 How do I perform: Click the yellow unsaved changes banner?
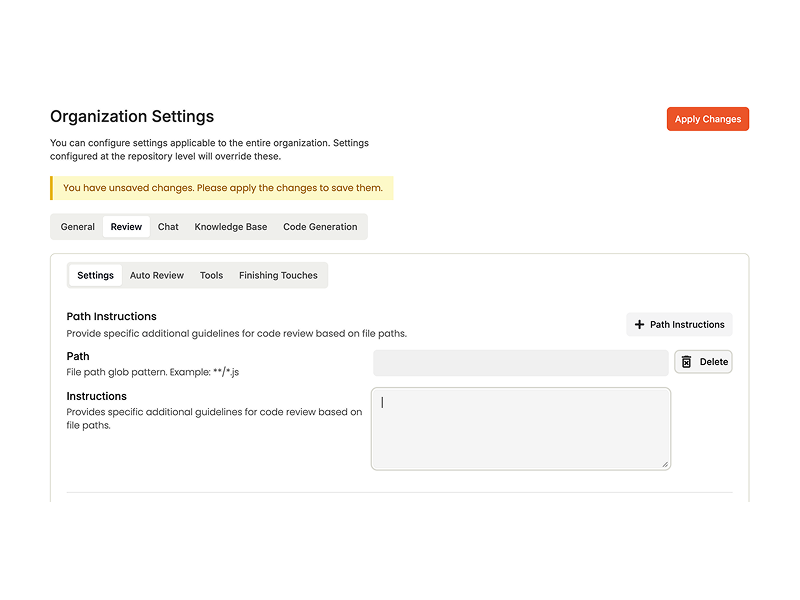click(222, 188)
